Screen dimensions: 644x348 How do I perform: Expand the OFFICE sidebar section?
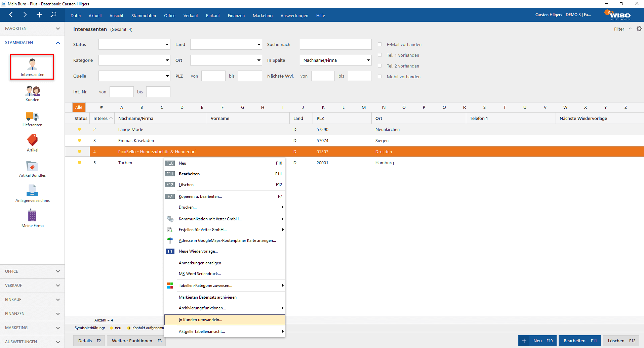32,271
